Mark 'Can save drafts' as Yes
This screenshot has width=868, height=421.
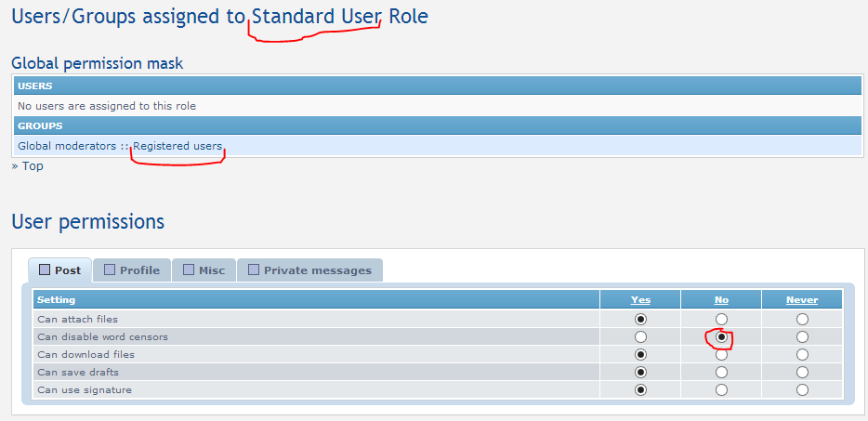click(640, 373)
